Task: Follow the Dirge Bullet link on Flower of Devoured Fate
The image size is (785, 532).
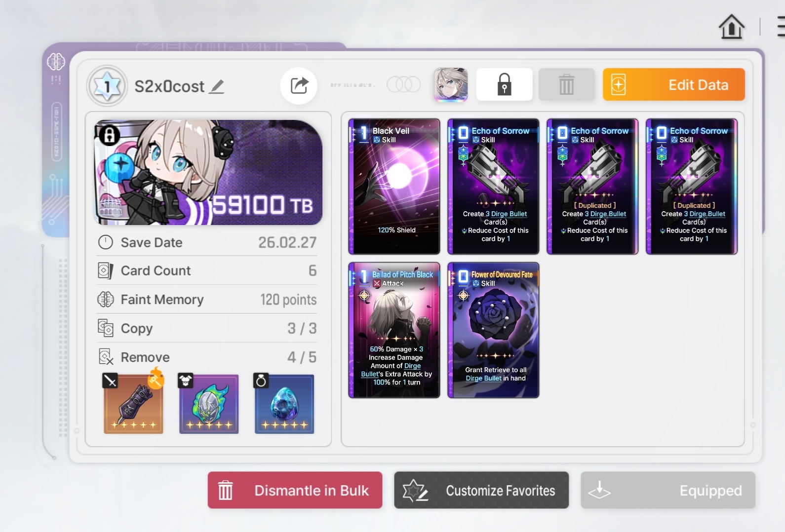Action: (x=483, y=378)
